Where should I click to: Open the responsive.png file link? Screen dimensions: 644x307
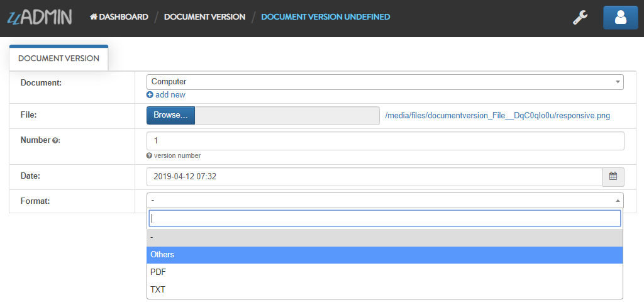click(x=497, y=116)
